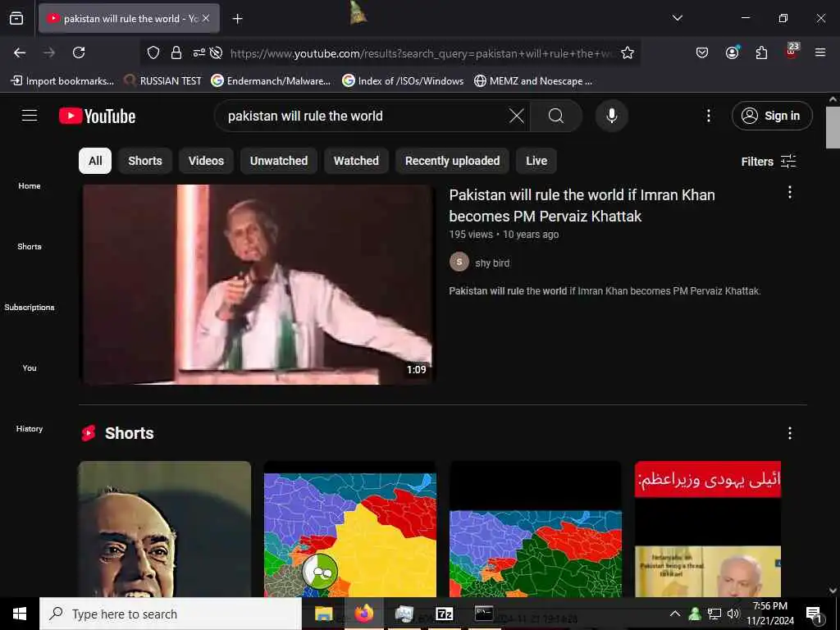Image resolution: width=840 pixels, height=630 pixels.
Task: Open more options for Shorts shelf
Action: point(790,433)
